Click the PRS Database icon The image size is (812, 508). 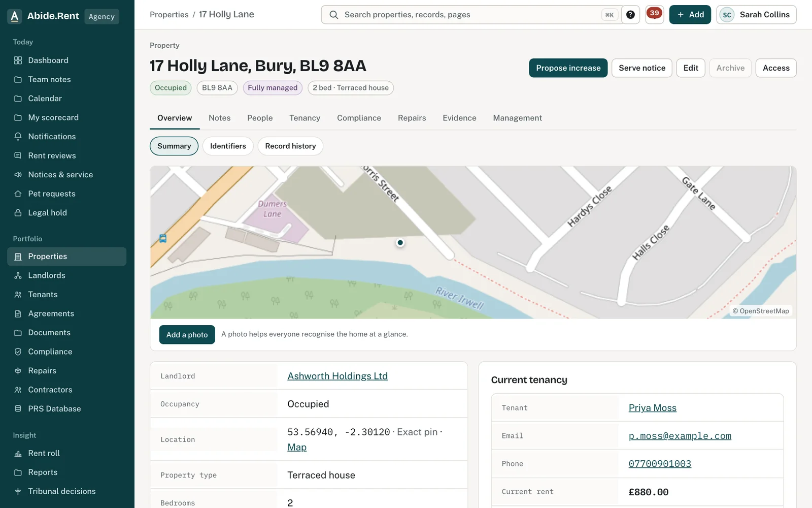pyautogui.click(x=18, y=409)
